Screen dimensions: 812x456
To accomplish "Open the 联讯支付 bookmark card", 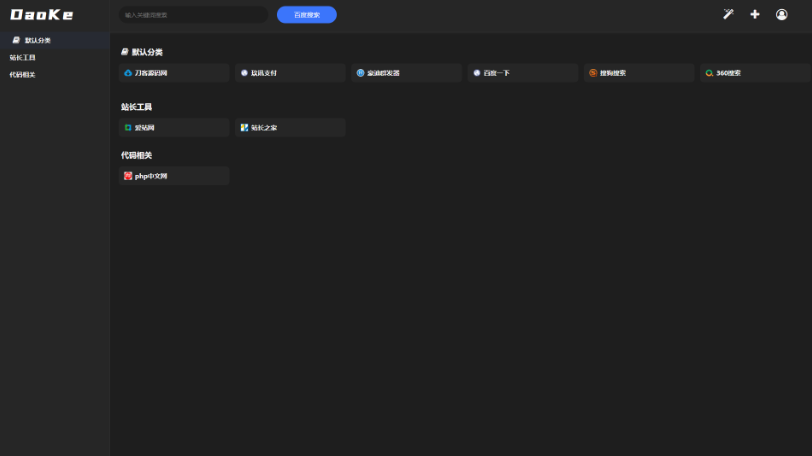I will point(290,73).
